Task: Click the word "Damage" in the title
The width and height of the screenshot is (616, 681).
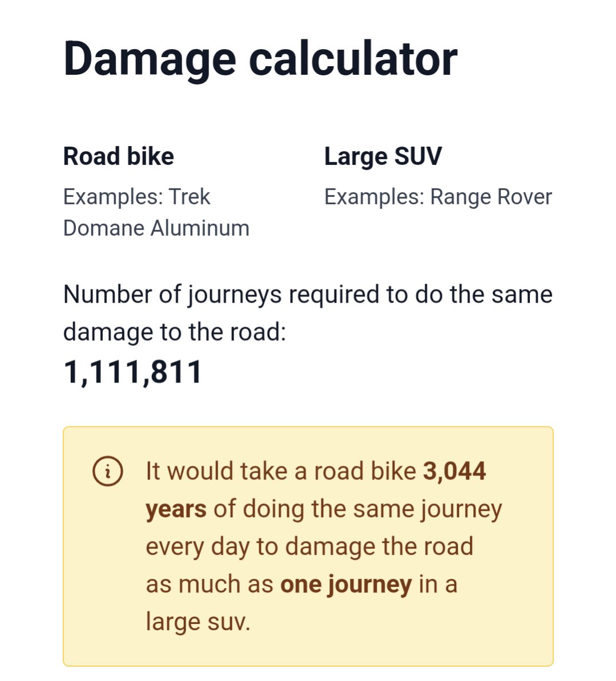Action: tap(150, 59)
